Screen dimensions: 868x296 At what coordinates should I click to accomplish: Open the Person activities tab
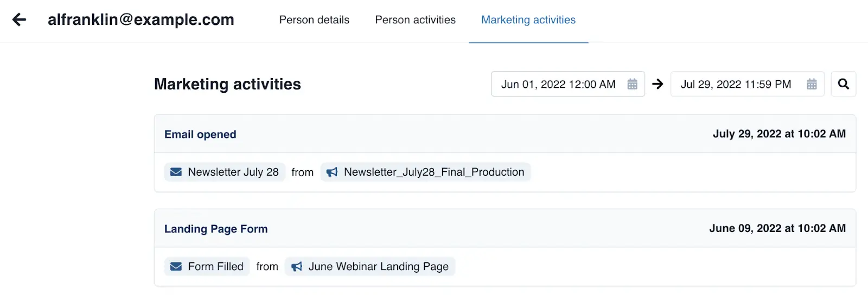coord(415,20)
